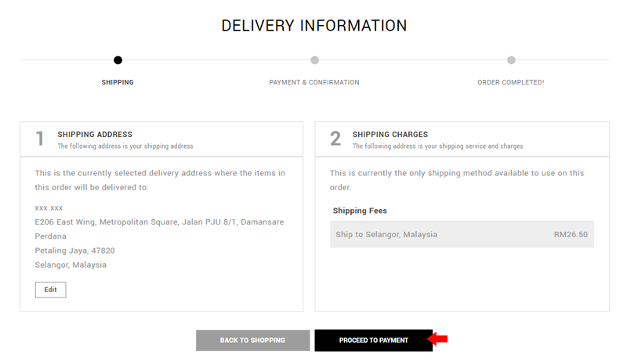
Task: Choose Ship to Selangor, Malaysia option
Action: tap(462, 235)
